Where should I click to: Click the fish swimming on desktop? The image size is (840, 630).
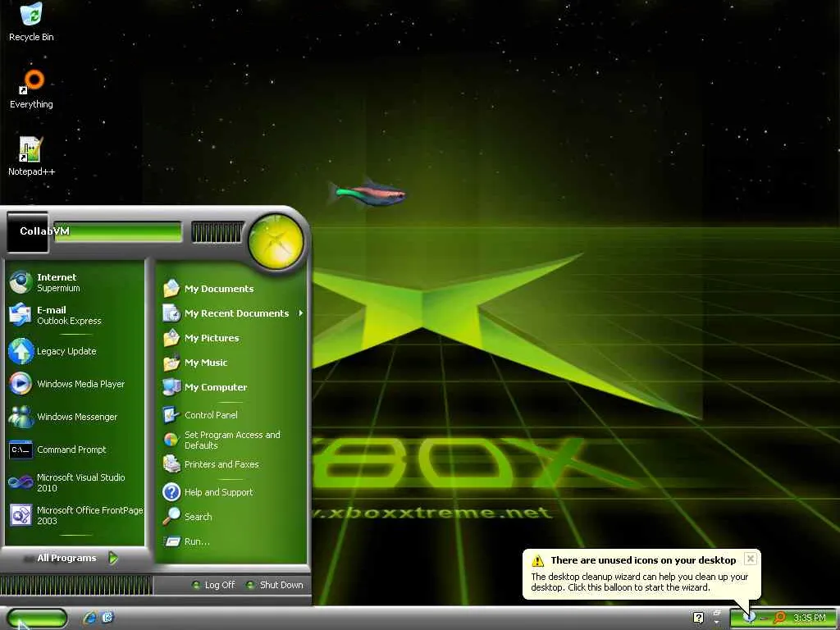(x=366, y=192)
